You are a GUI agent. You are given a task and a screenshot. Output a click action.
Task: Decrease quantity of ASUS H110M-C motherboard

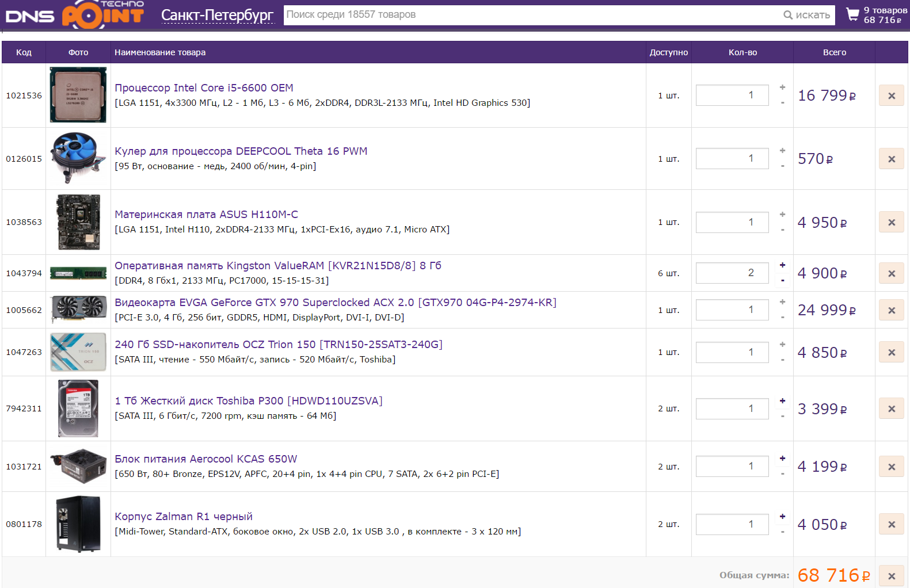pos(782,230)
